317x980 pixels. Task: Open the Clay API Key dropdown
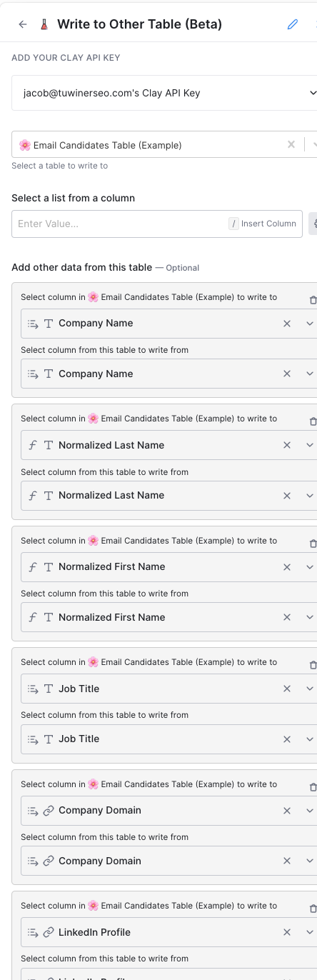pos(164,93)
